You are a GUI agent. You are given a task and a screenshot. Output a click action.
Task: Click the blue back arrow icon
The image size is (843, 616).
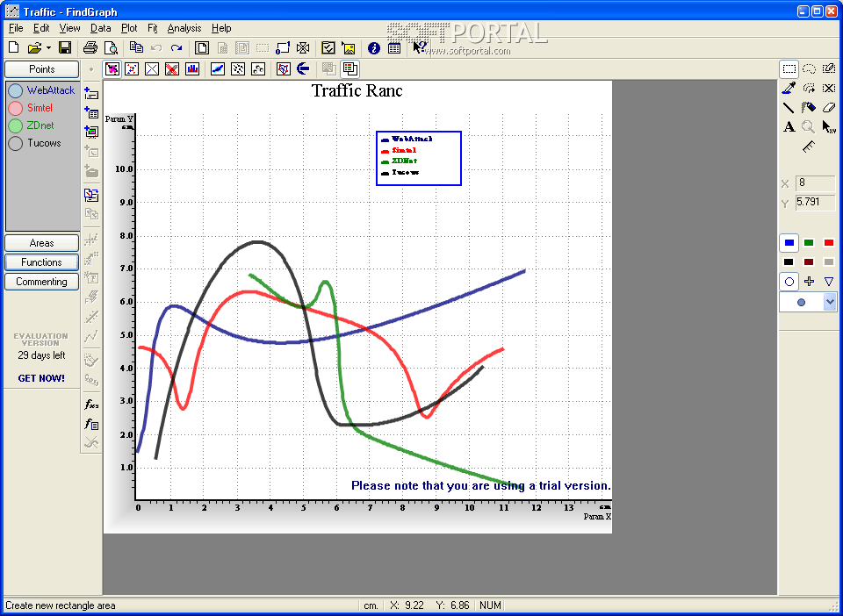(x=303, y=68)
